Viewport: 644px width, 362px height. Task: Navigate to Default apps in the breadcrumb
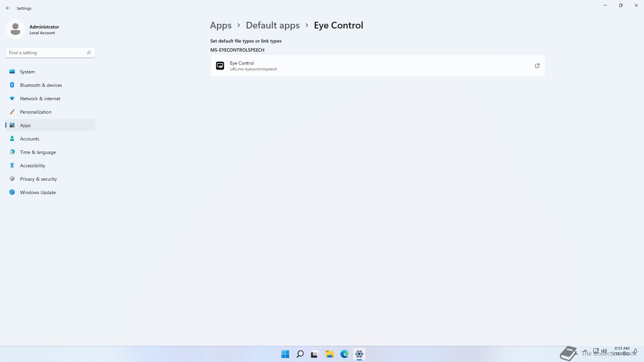pos(273,25)
